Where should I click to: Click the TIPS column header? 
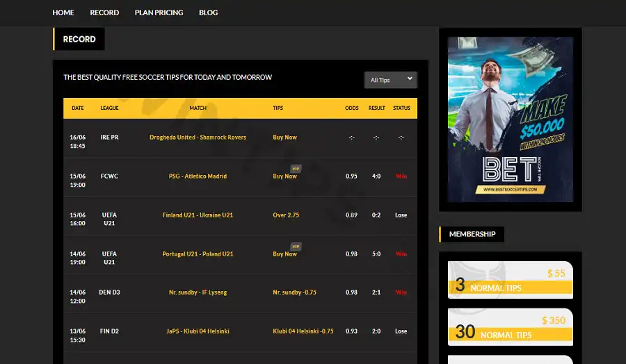pos(278,108)
